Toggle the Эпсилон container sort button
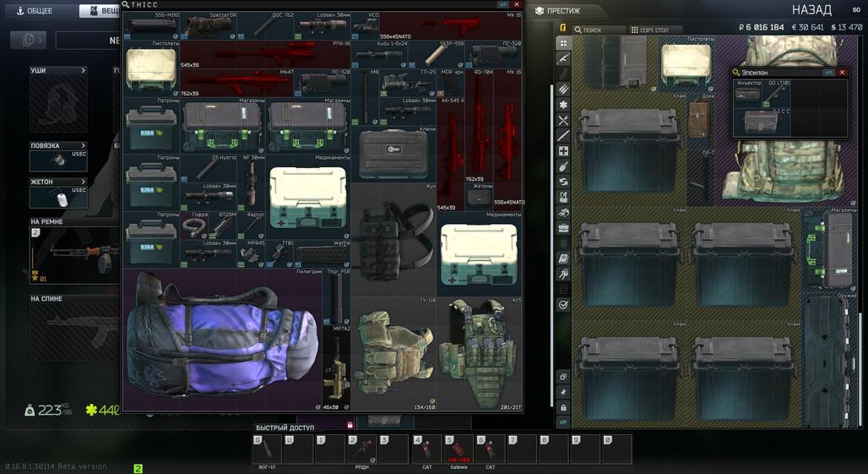 (x=828, y=73)
